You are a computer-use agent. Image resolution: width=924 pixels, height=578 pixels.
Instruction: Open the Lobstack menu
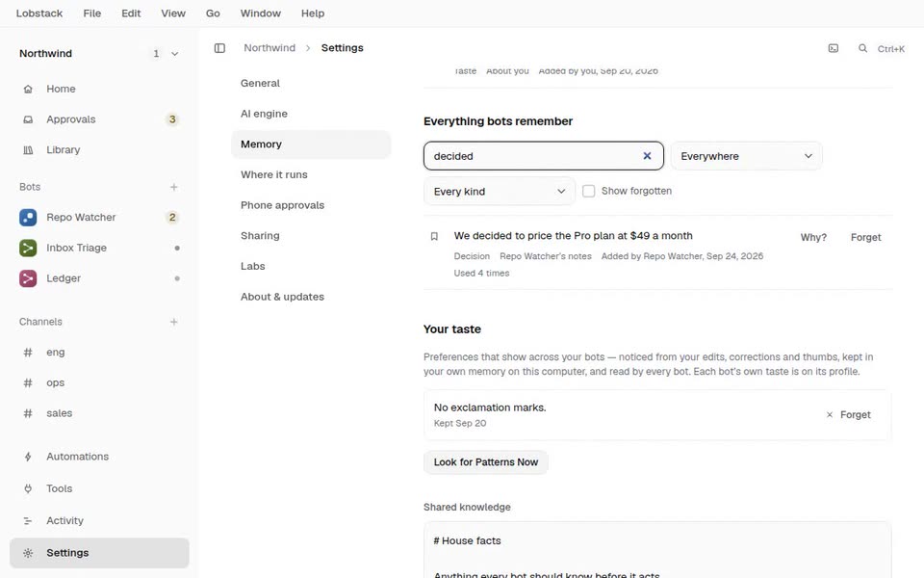[x=38, y=13]
